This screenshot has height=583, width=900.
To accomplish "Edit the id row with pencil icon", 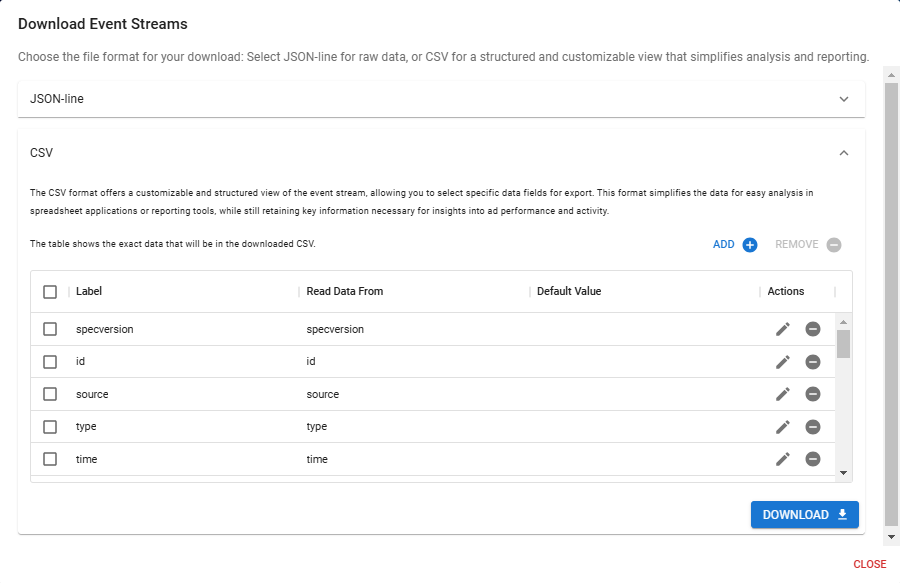I will [x=783, y=362].
